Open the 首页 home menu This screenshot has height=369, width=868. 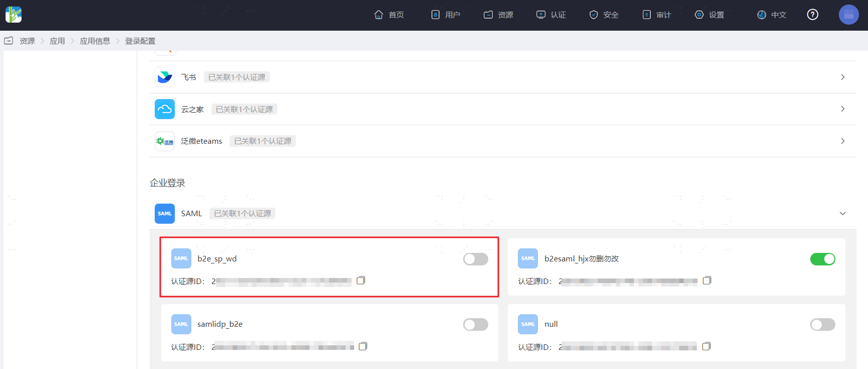pyautogui.click(x=389, y=15)
